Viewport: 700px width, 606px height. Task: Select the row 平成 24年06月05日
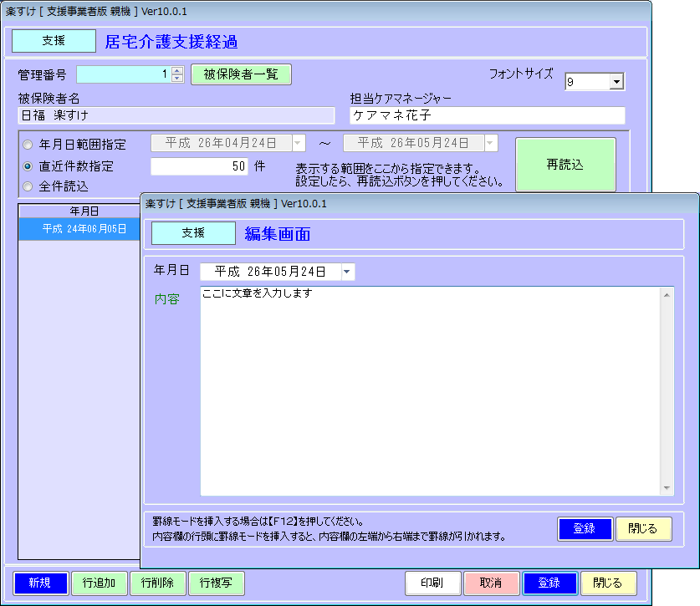coord(79,229)
